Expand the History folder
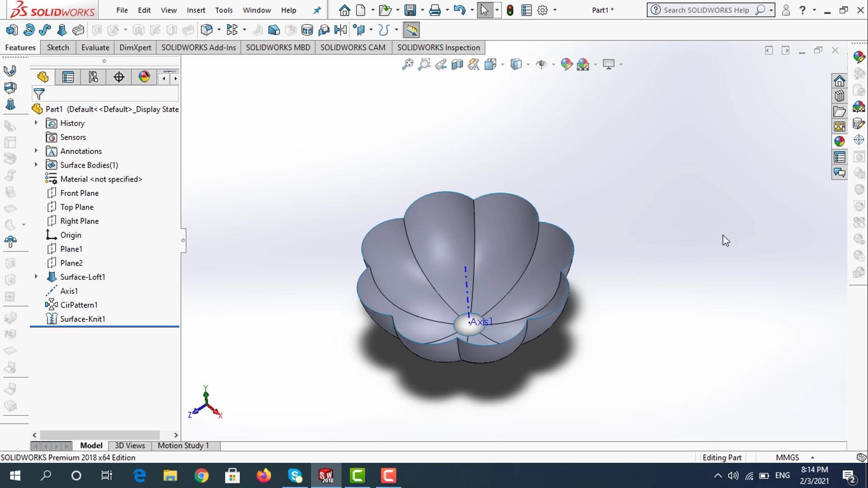The height and width of the screenshot is (488, 868). pyautogui.click(x=36, y=123)
